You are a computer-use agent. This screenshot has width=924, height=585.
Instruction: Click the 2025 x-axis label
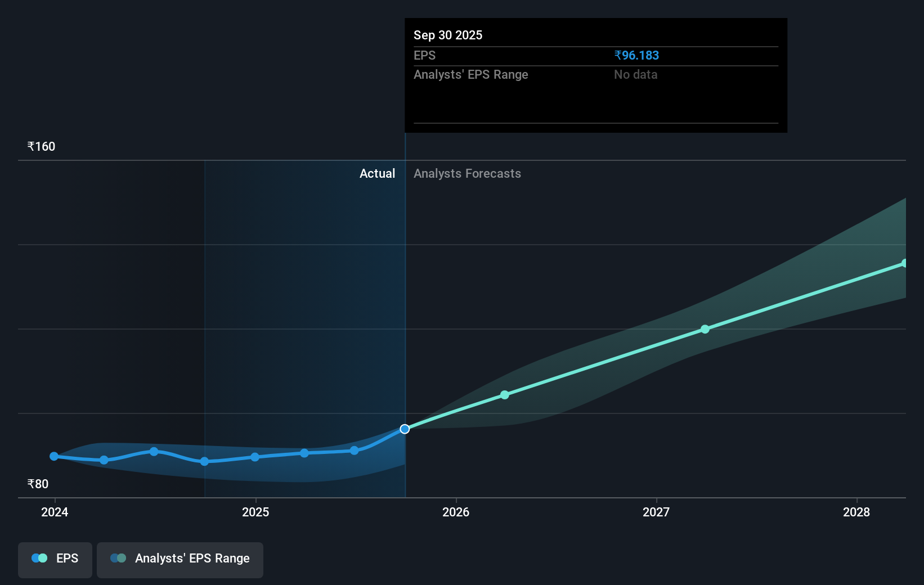click(255, 512)
